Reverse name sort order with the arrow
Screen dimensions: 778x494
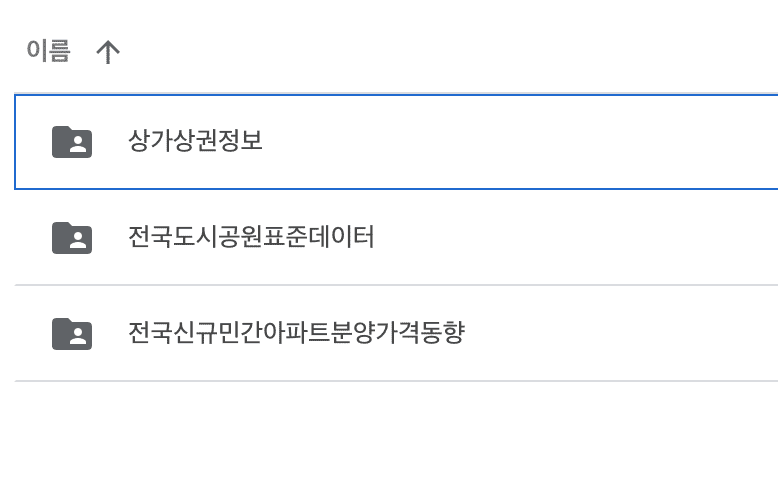click(107, 52)
